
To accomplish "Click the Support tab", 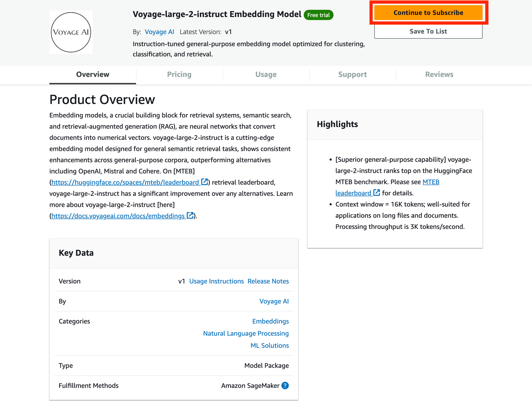I will tap(353, 74).
